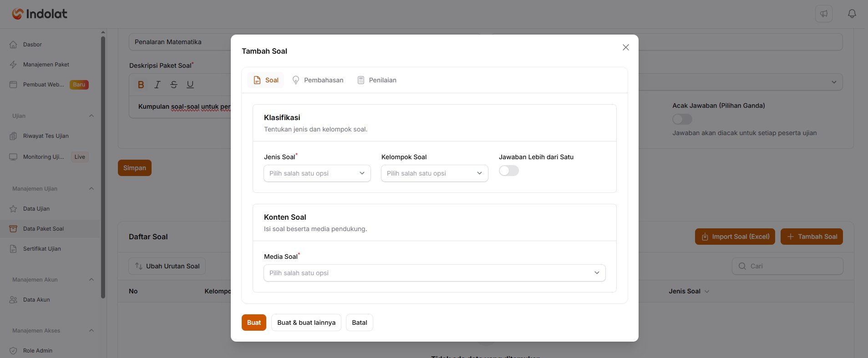Viewport: 868px width, 358px height.
Task: Click the Baru badge next to Pembuat Web
Action: [x=79, y=85]
